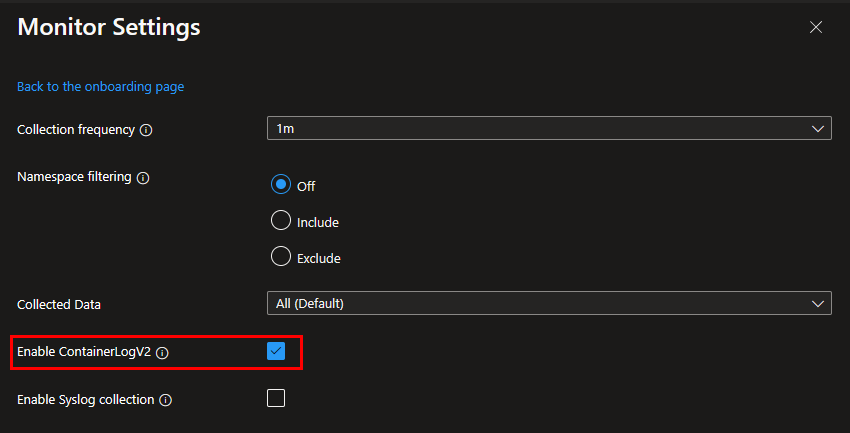The height and width of the screenshot is (433, 850).
Task: Click chevron arrow of Collected Data dropdown
Action: click(817, 303)
